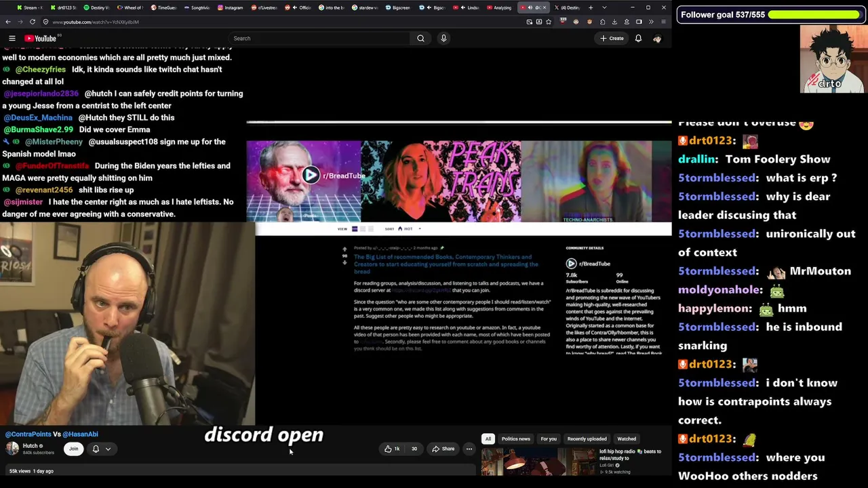Click the Peak Trans banner image
The image size is (868, 488).
[x=441, y=181]
